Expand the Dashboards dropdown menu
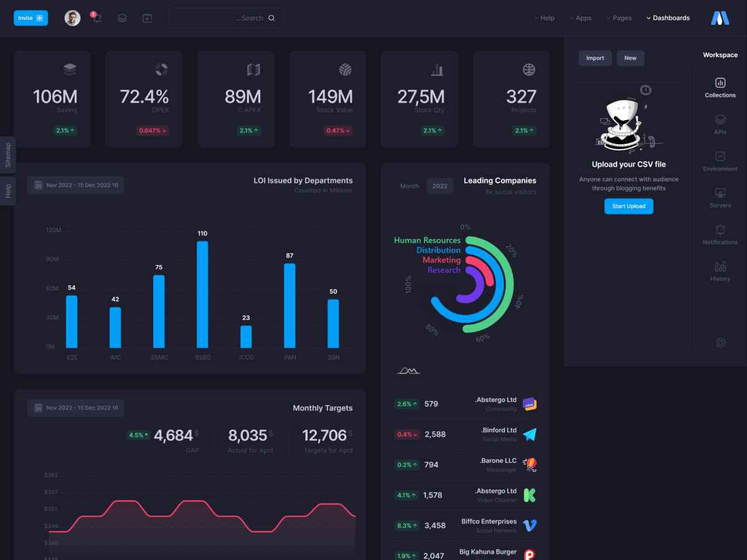The width and height of the screenshot is (747, 560). point(668,18)
